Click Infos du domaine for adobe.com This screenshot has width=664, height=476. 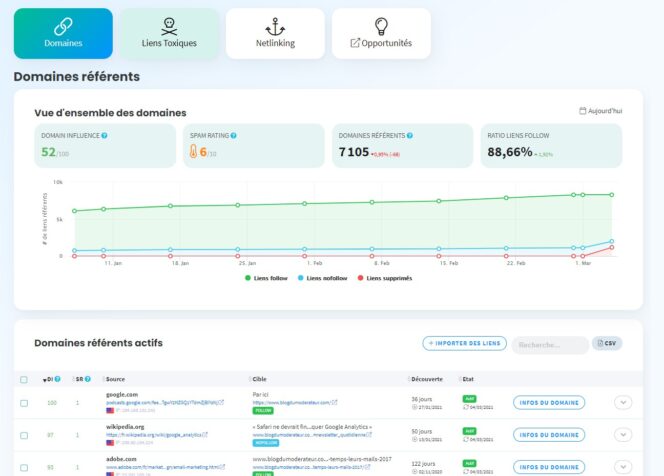point(549,467)
